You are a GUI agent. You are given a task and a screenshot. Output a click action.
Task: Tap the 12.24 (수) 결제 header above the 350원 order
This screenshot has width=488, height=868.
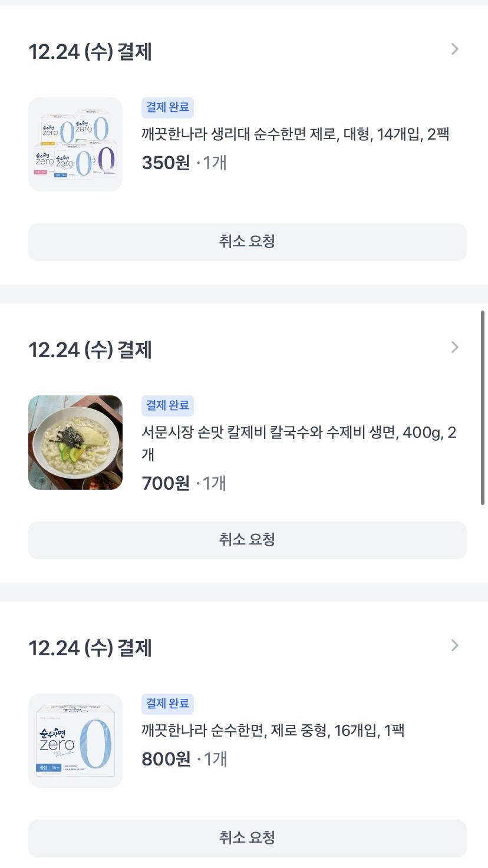pyautogui.click(x=90, y=52)
